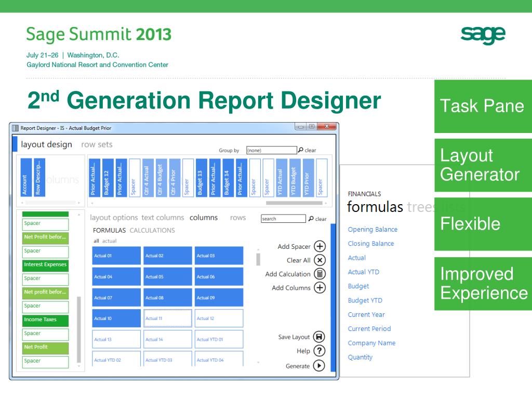Click the Help question mark icon
Image resolution: width=532 pixels, height=399 pixels.
319,351
